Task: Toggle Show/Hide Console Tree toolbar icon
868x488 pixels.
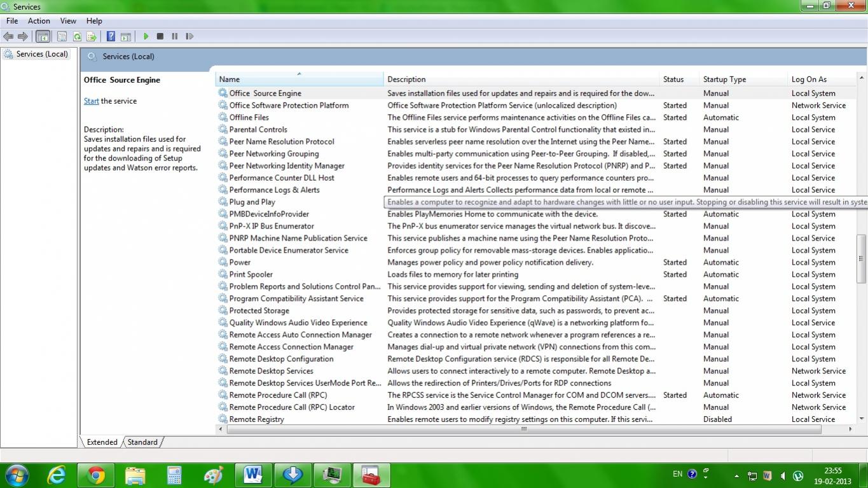Action: (x=43, y=37)
